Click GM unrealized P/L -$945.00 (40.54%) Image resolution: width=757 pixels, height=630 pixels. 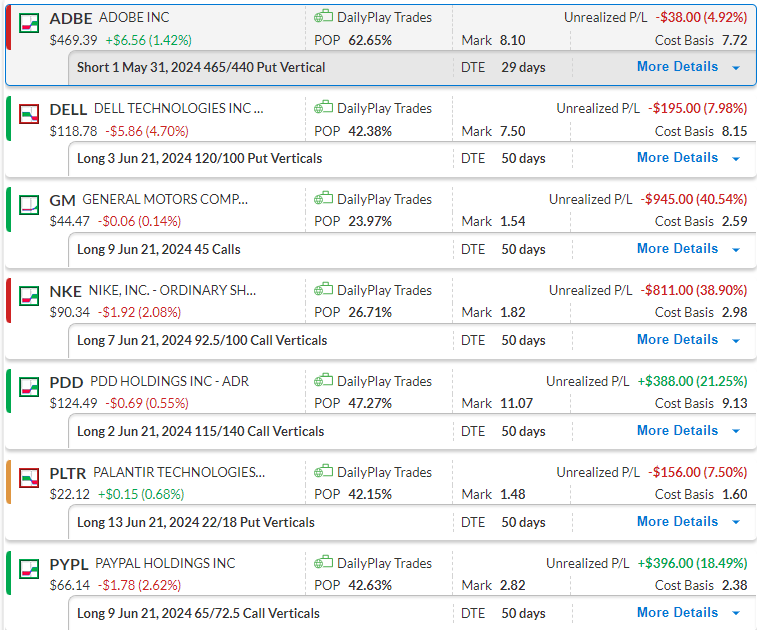click(x=694, y=199)
